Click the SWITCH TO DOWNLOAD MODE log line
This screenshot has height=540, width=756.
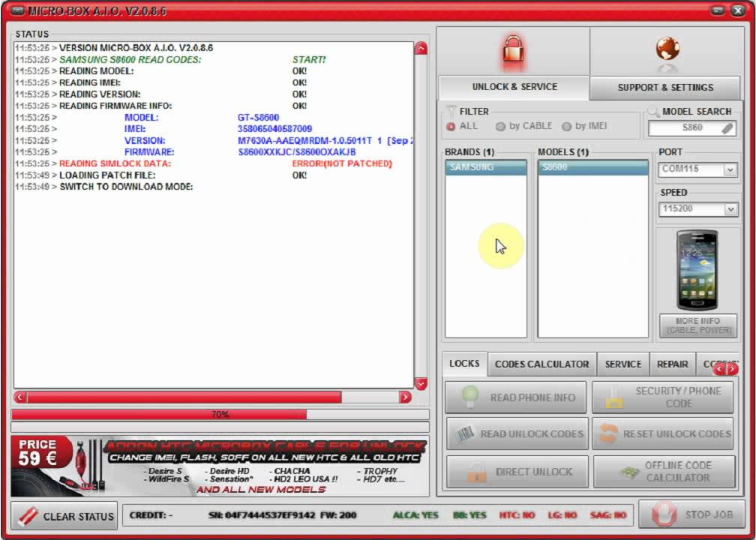pos(126,187)
